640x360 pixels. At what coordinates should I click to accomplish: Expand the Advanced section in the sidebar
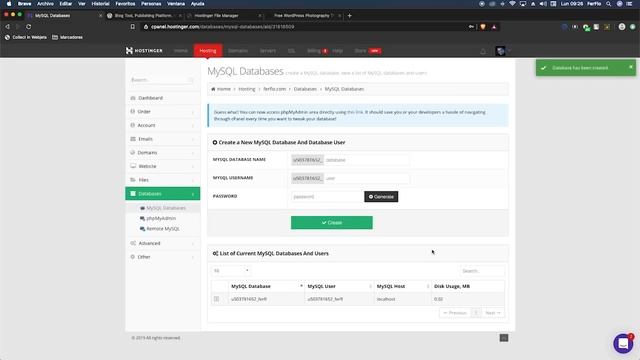click(x=162, y=243)
